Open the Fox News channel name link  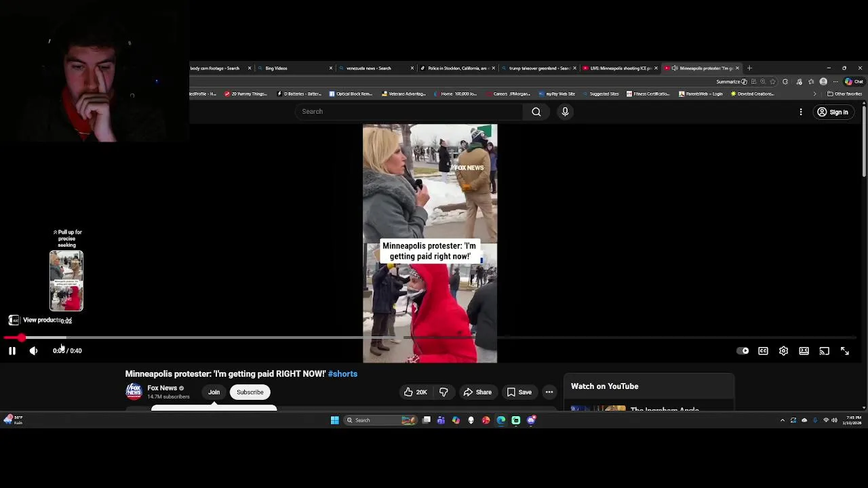pyautogui.click(x=162, y=388)
